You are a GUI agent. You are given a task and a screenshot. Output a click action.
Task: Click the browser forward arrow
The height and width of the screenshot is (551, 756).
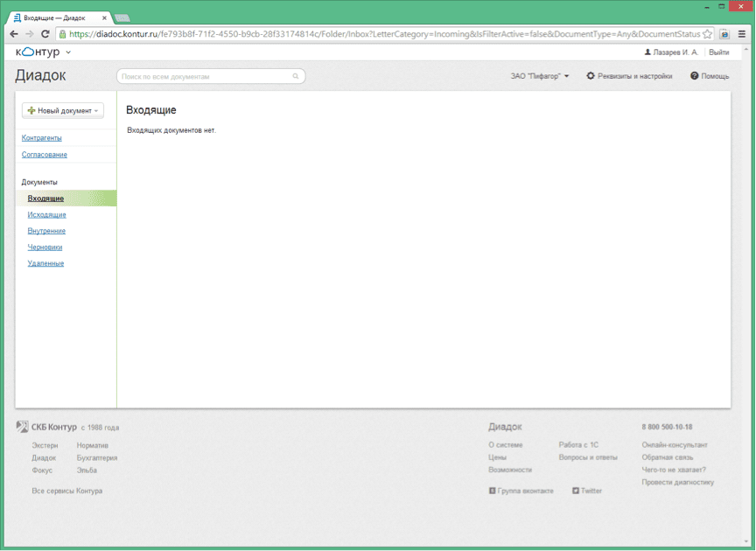pos(30,34)
